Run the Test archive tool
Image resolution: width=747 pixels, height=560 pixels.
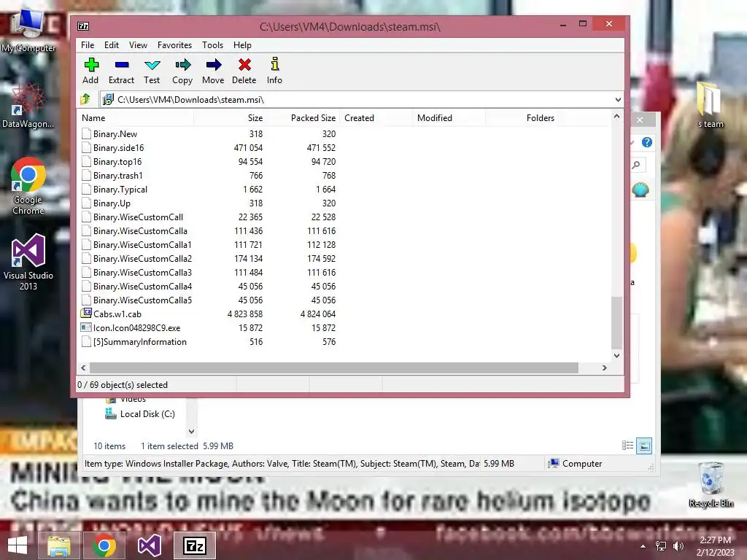point(152,71)
